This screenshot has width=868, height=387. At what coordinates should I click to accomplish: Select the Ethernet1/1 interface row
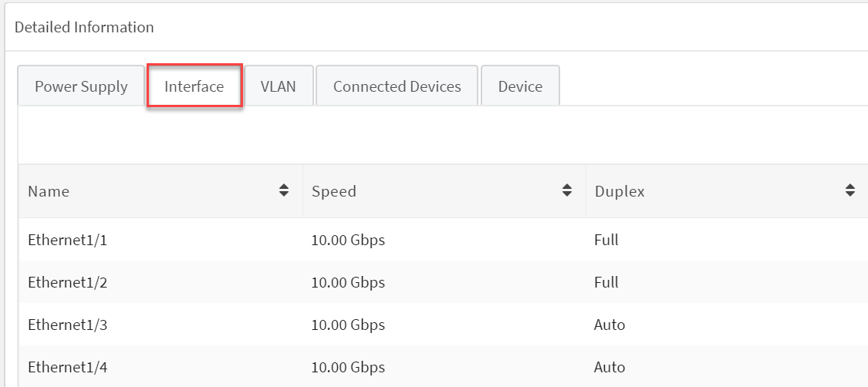[x=67, y=240]
